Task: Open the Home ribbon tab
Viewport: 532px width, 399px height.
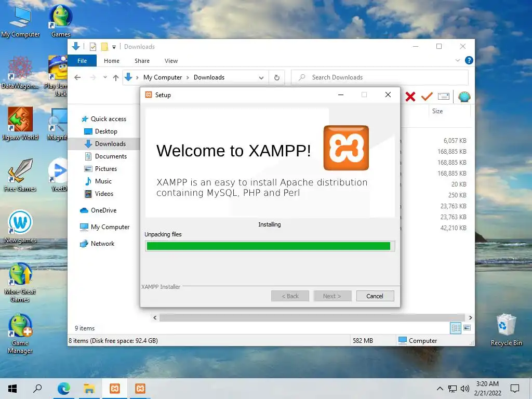Action: (x=112, y=61)
